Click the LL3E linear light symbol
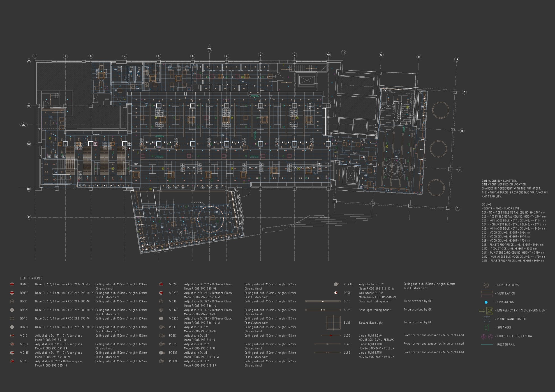The width and height of the screenshot is (555, 392). [331, 335]
